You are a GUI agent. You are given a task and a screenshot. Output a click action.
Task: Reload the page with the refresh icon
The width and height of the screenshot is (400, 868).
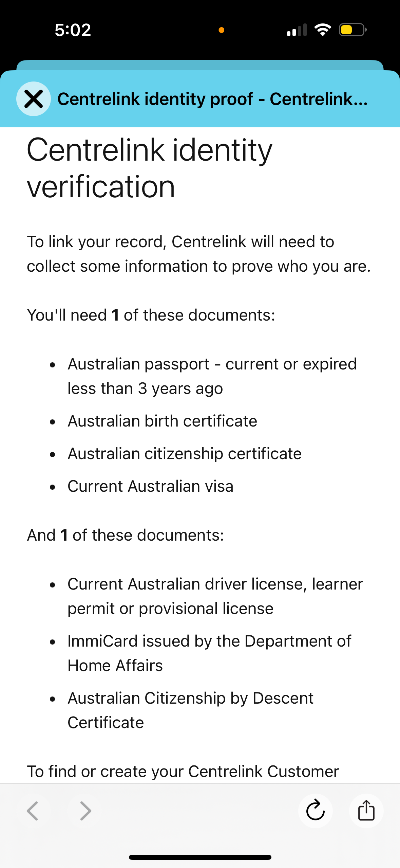tap(316, 811)
